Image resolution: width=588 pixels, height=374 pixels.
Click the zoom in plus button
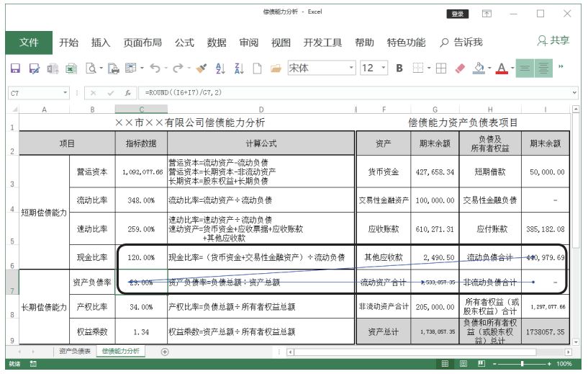tap(549, 363)
